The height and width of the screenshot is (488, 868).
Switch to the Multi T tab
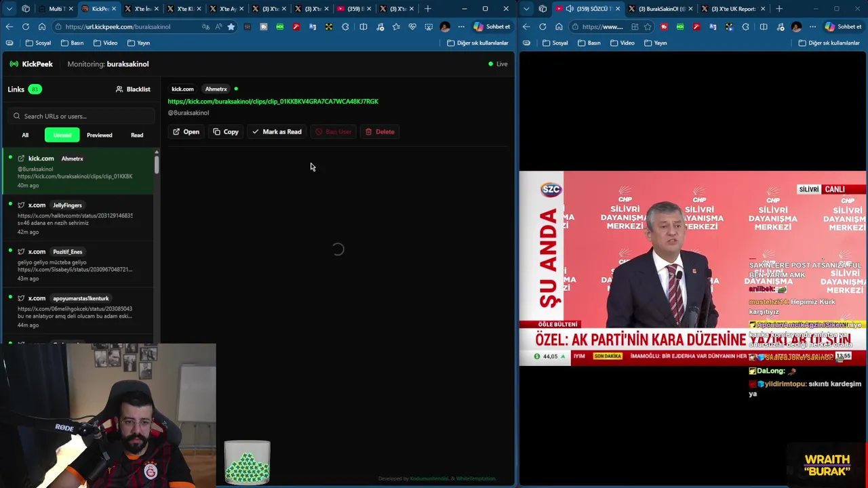56,9
